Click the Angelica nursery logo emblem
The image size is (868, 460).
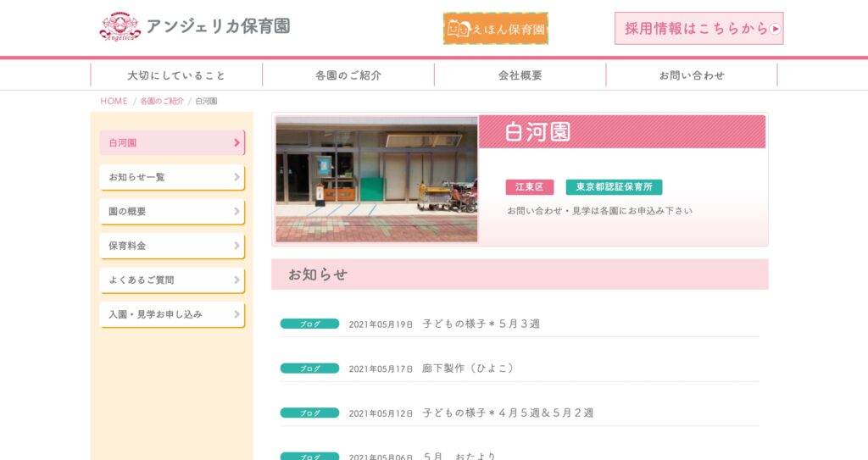[x=120, y=26]
